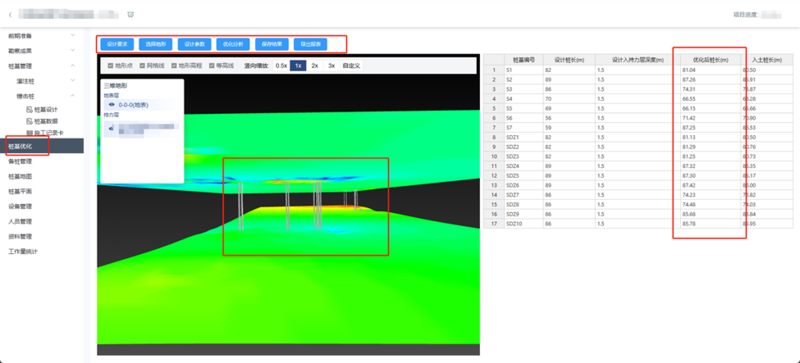Collapse the 桩基管理 sidebar section
The image size is (800, 363).
tap(42, 66)
